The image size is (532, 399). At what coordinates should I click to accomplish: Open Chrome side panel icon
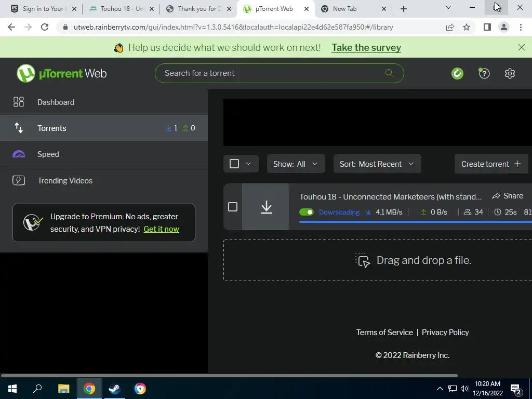pyautogui.click(x=487, y=27)
